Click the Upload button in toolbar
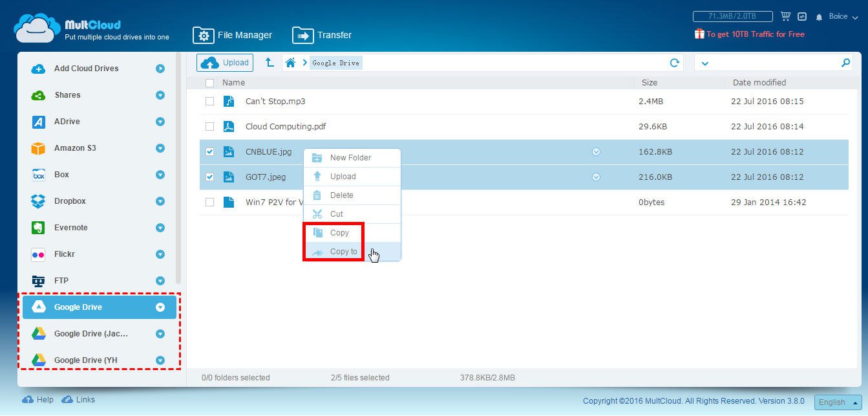Screen dimensions: 868x416 tap(225, 63)
